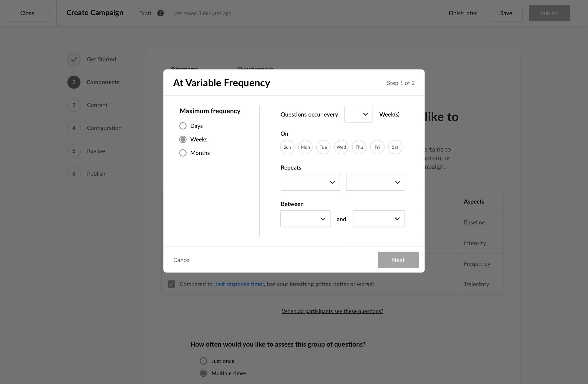Click the Save button in the header
This screenshot has width=588, height=384.
click(x=506, y=13)
